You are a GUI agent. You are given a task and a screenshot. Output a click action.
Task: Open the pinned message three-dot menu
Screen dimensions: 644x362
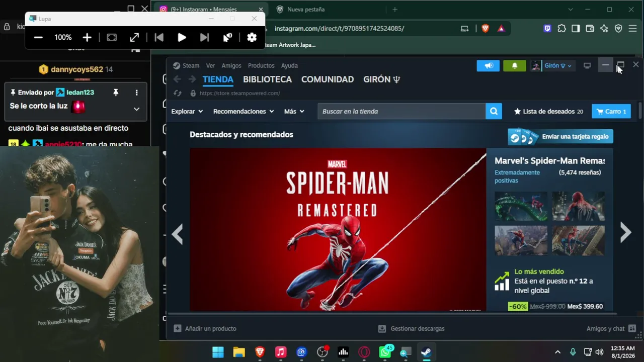(x=136, y=93)
